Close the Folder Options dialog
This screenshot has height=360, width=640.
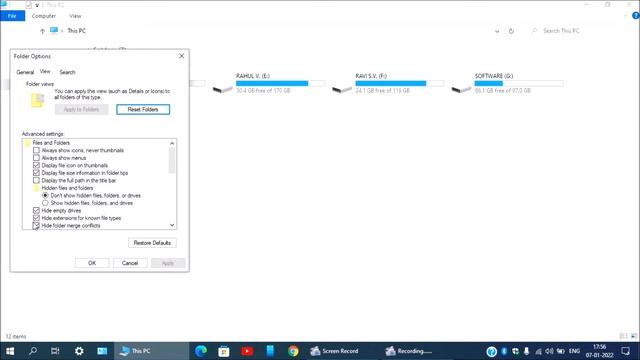pos(182,56)
